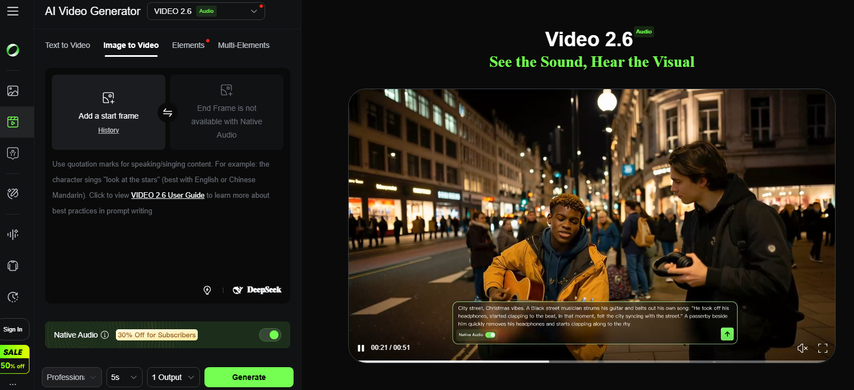Click the green up-arrow send button in video
Screen dimensions: 854x390
[727, 334]
